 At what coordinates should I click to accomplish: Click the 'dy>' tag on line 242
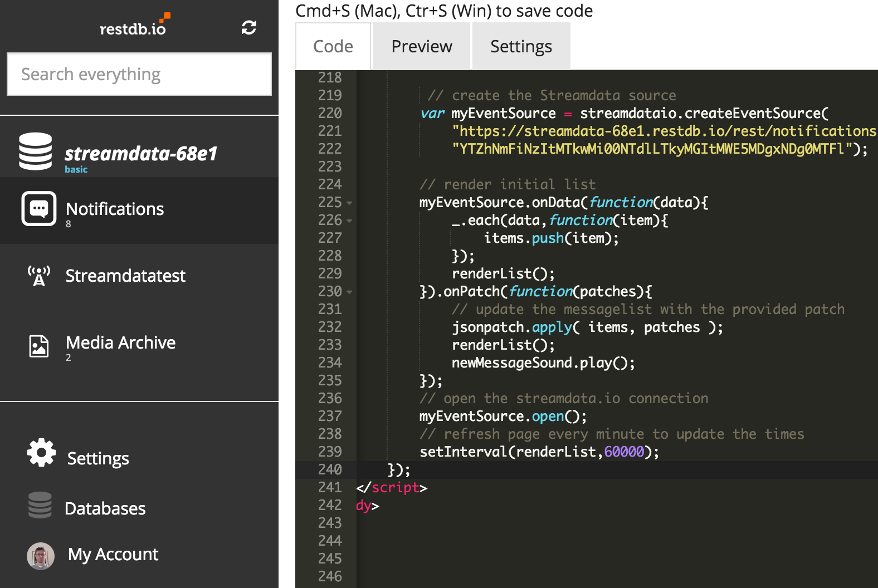(368, 505)
